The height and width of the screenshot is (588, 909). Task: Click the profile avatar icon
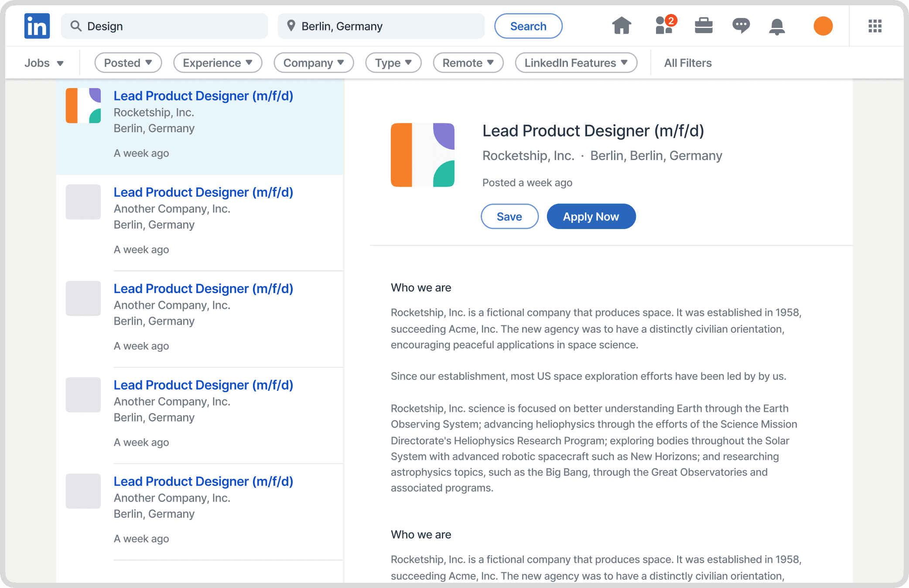(823, 27)
